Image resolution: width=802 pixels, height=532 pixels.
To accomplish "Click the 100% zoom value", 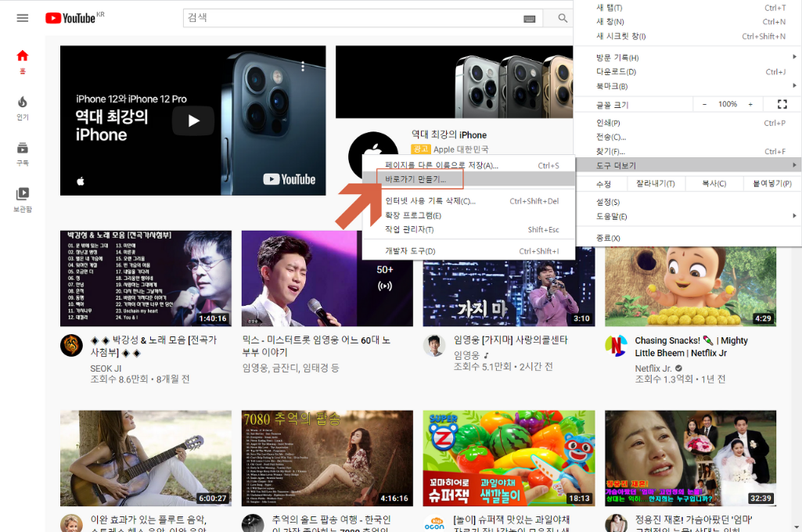I will [x=728, y=104].
